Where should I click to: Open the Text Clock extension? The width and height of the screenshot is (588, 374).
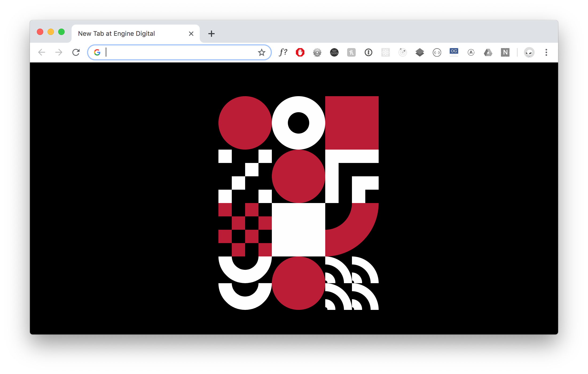tap(334, 52)
